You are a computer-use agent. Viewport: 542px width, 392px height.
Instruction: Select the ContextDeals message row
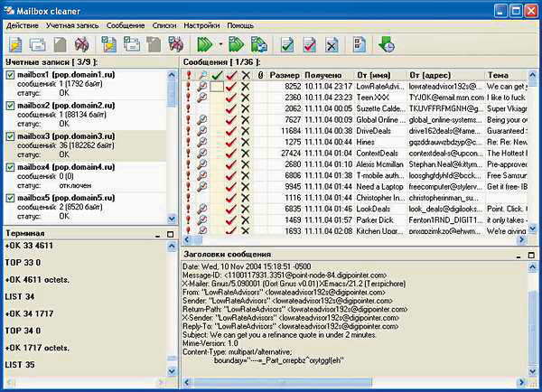click(356, 154)
